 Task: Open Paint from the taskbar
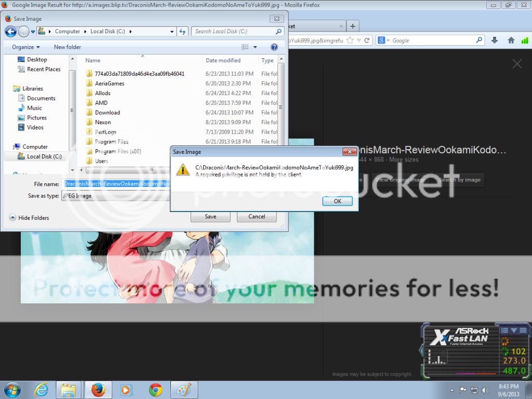[183, 390]
